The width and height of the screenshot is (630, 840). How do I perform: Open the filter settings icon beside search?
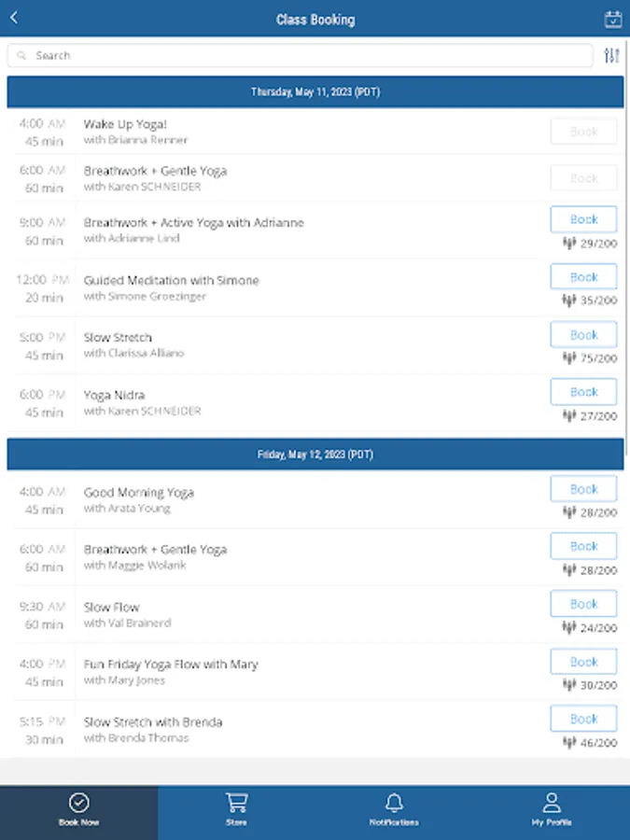[611, 56]
